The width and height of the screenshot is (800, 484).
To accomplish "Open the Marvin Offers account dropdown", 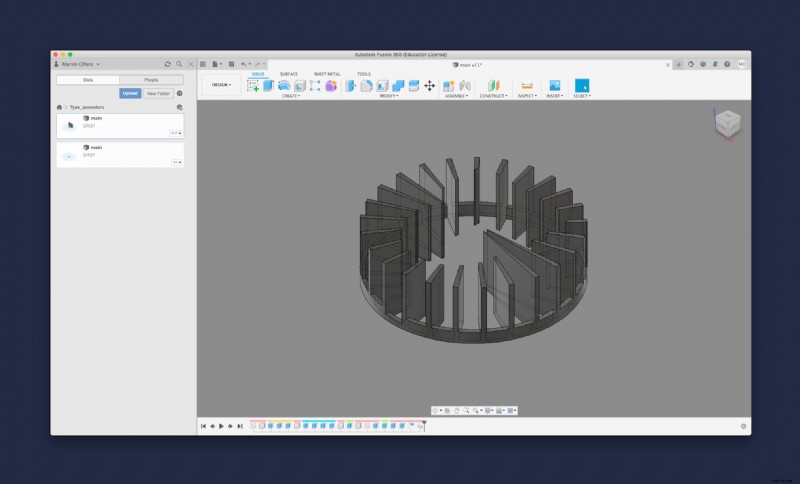I will (79, 64).
